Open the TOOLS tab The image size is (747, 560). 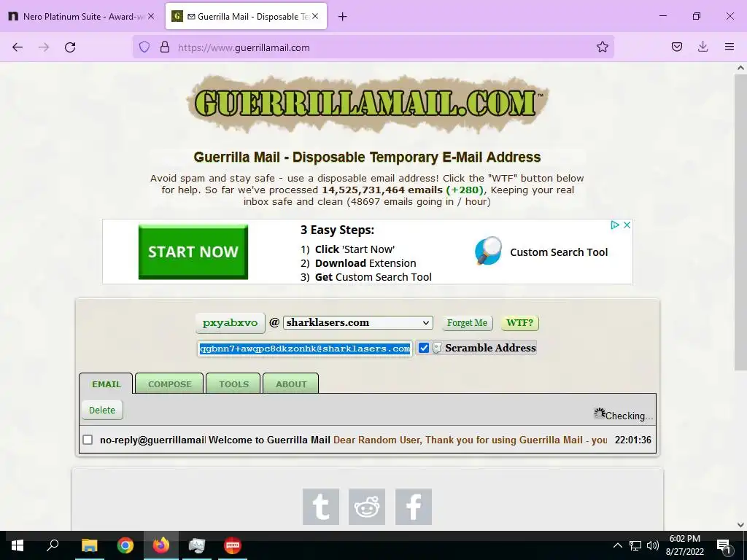tap(233, 384)
